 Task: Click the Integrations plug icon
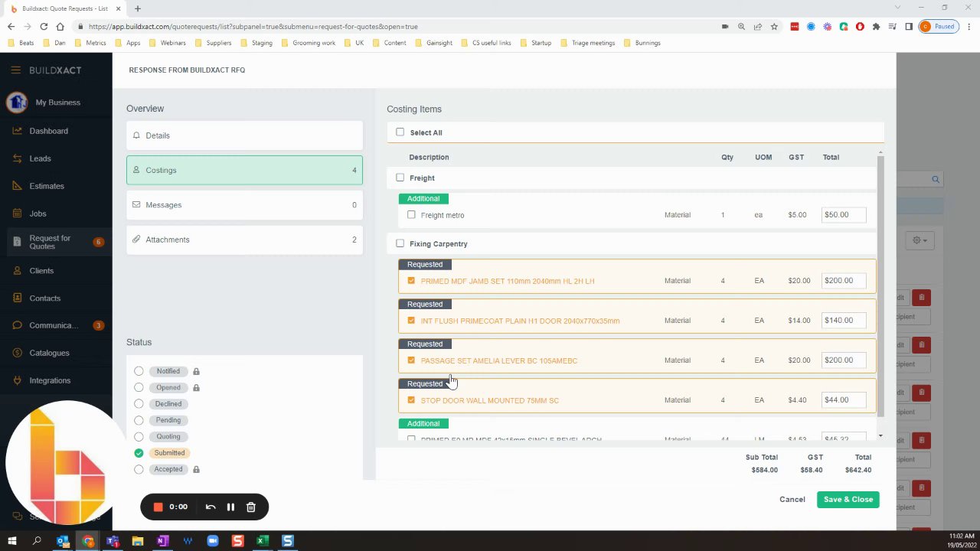click(18, 380)
